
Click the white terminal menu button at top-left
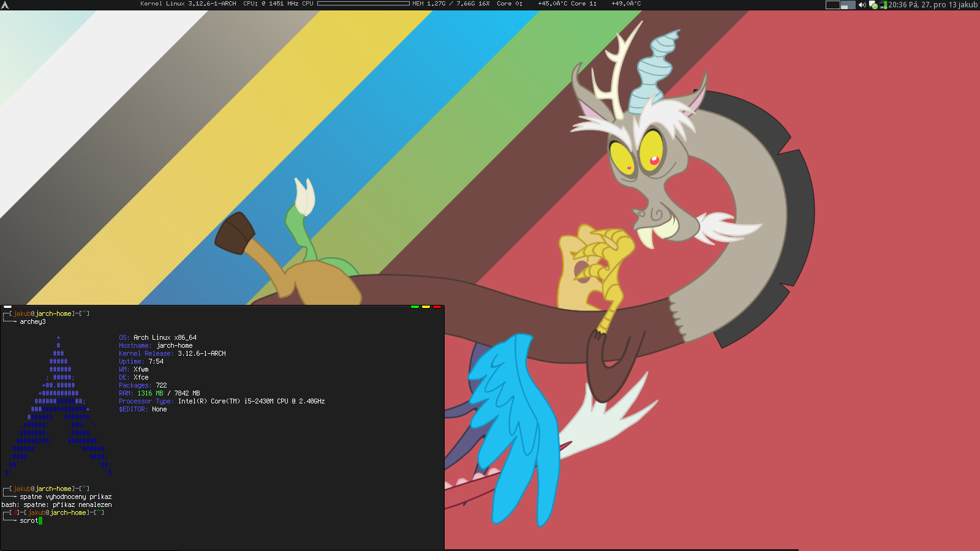(7, 307)
